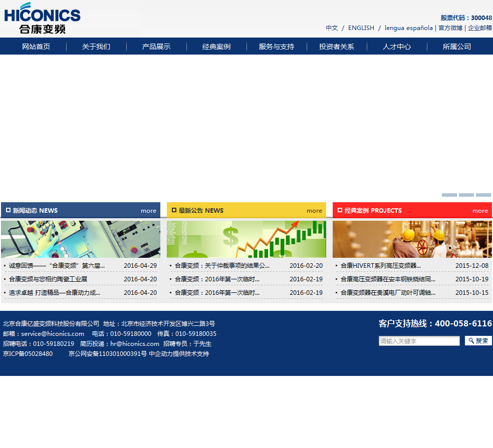Open project 合康HIVERT系列高压变频器...
493x448 pixels.
click(x=381, y=266)
